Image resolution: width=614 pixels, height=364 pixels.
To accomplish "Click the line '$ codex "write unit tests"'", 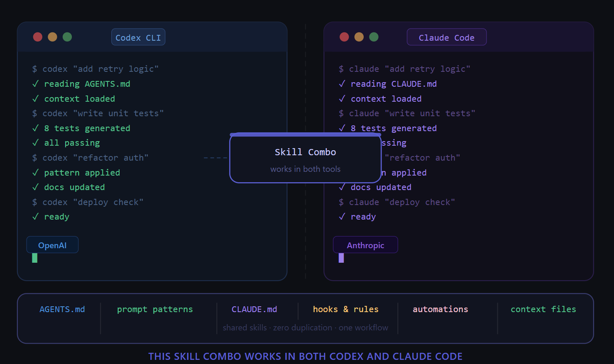I will coord(98,113).
